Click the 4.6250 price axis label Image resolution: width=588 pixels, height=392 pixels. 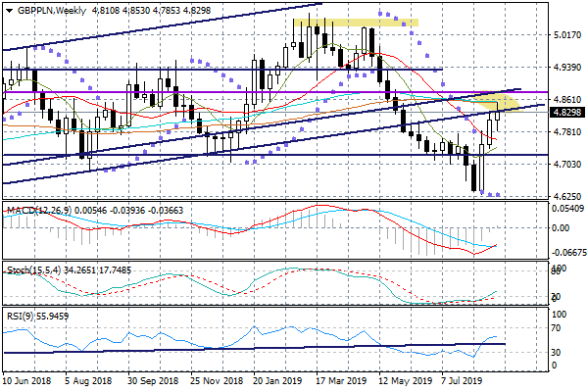point(567,197)
